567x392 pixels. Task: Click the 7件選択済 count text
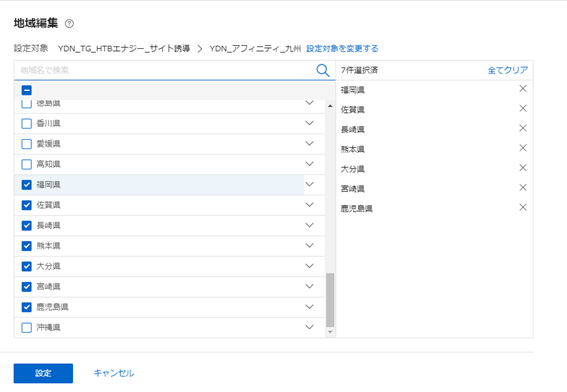click(x=359, y=70)
